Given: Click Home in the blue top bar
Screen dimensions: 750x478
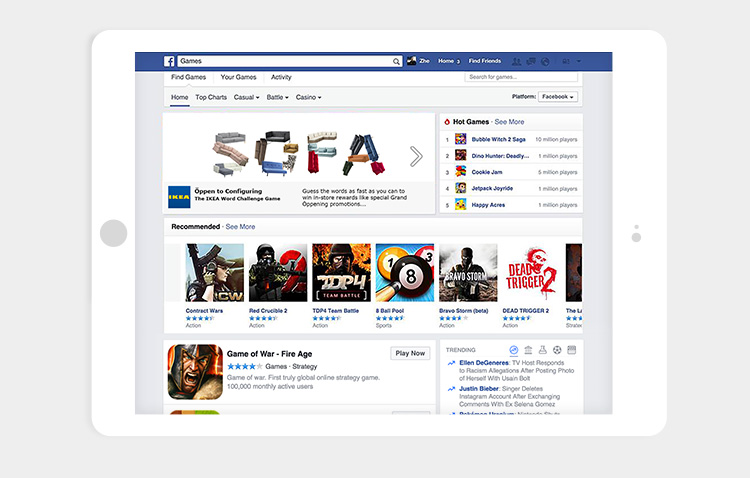Looking at the screenshot, I should click(x=446, y=61).
